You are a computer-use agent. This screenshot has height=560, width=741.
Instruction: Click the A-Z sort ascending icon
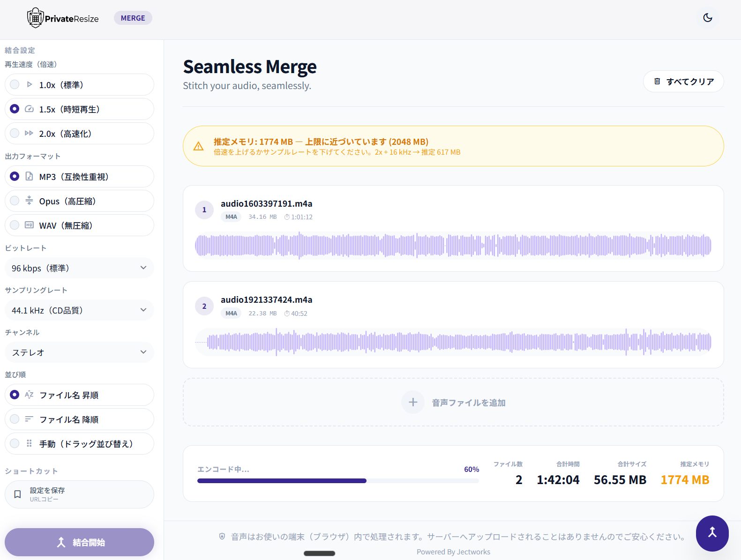(x=29, y=395)
